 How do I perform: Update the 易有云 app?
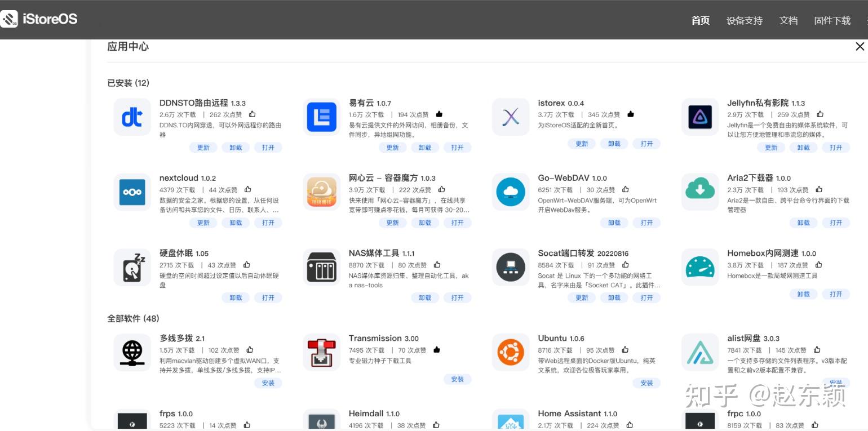tap(393, 148)
